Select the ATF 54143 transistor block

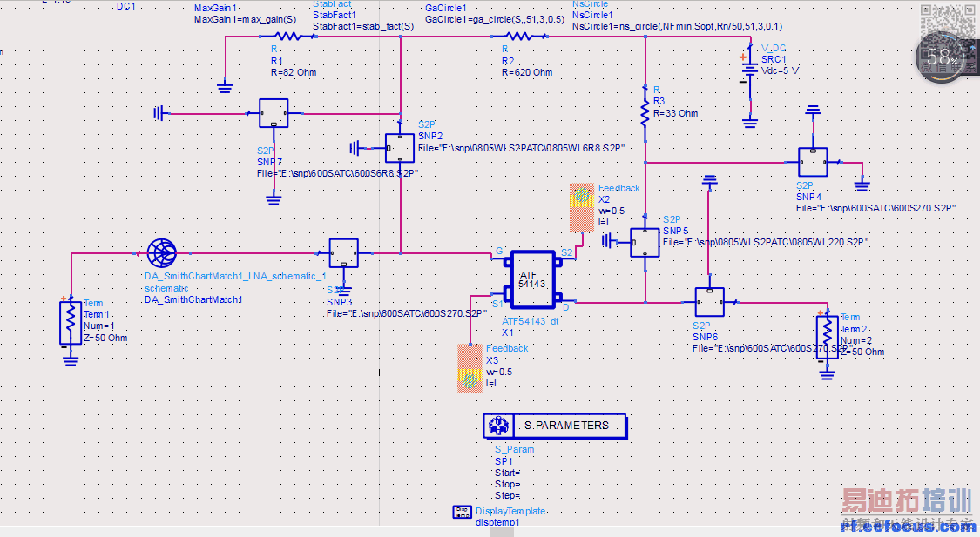(532, 279)
